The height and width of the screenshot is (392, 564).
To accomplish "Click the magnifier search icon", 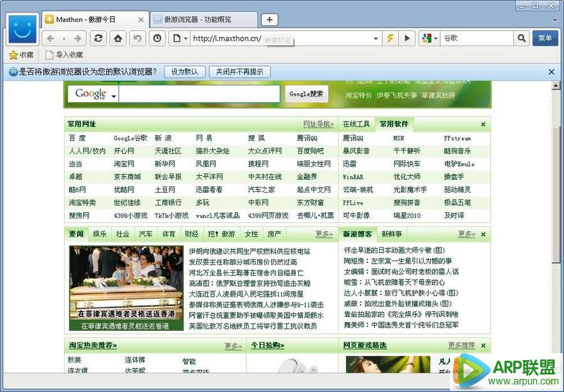I will pos(521,38).
